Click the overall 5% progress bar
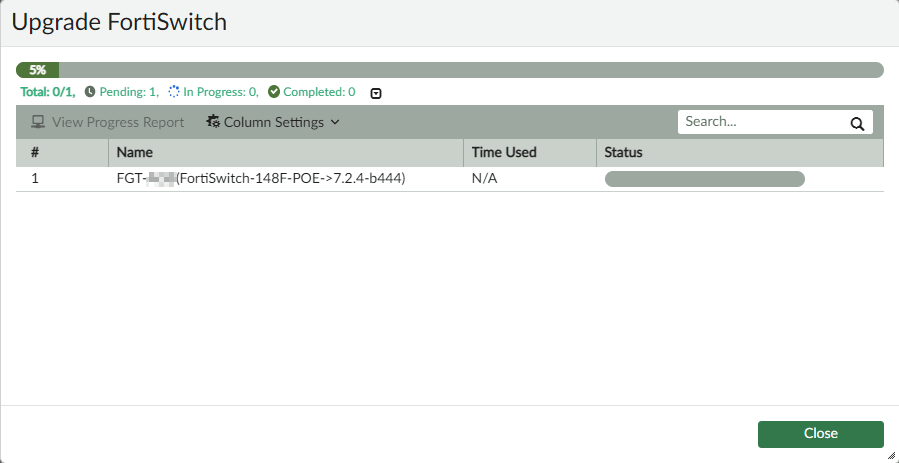899x463 pixels. (x=450, y=70)
